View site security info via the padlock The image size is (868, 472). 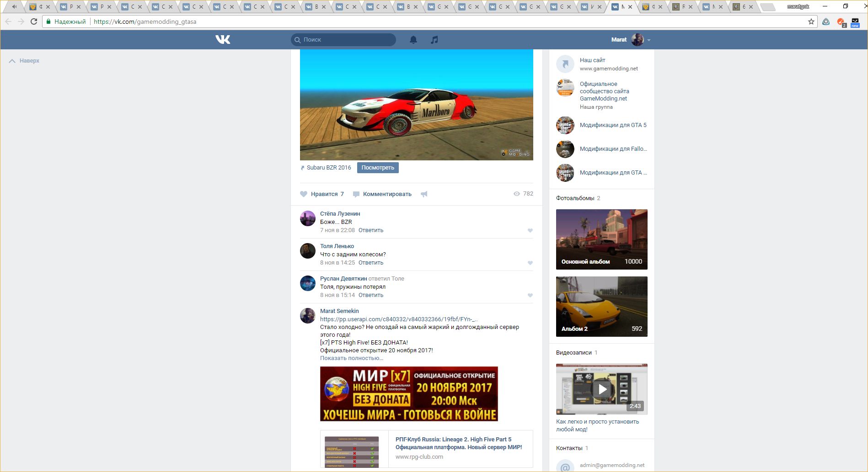(49, 21)
